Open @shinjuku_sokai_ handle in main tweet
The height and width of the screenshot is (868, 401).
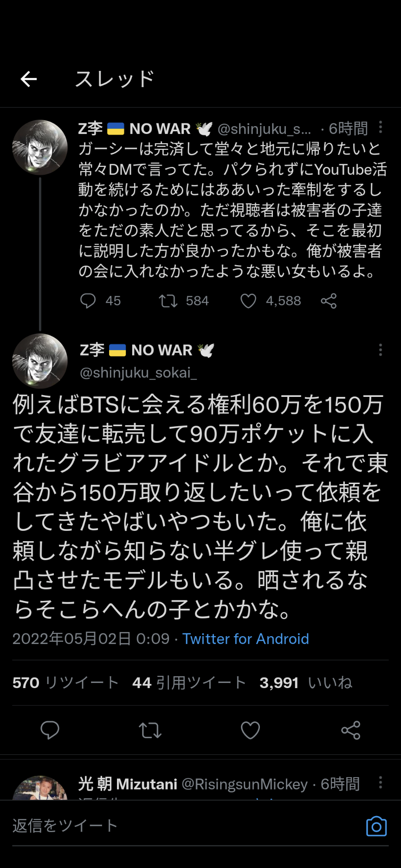point(138,373)
